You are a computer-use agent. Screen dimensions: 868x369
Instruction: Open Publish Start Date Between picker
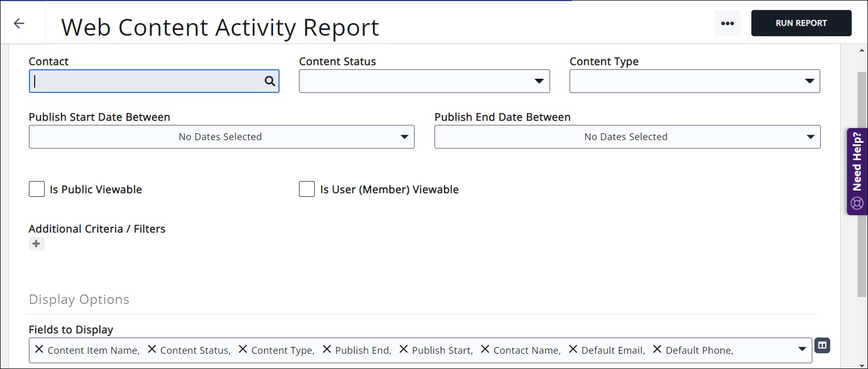(221, 136)
